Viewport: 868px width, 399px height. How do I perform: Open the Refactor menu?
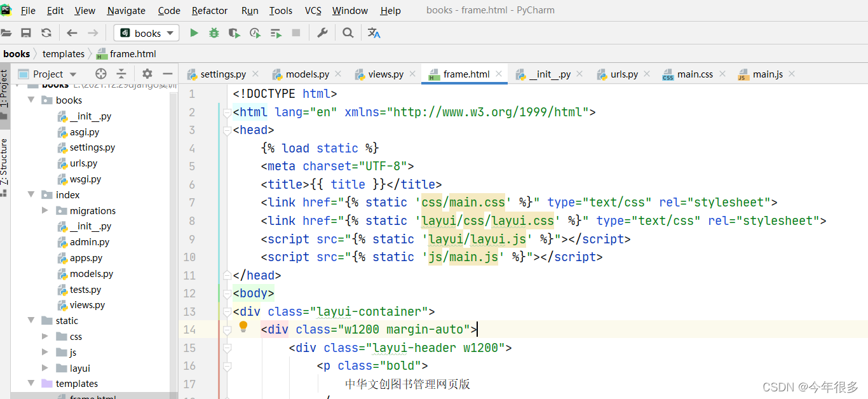point(210,10)
